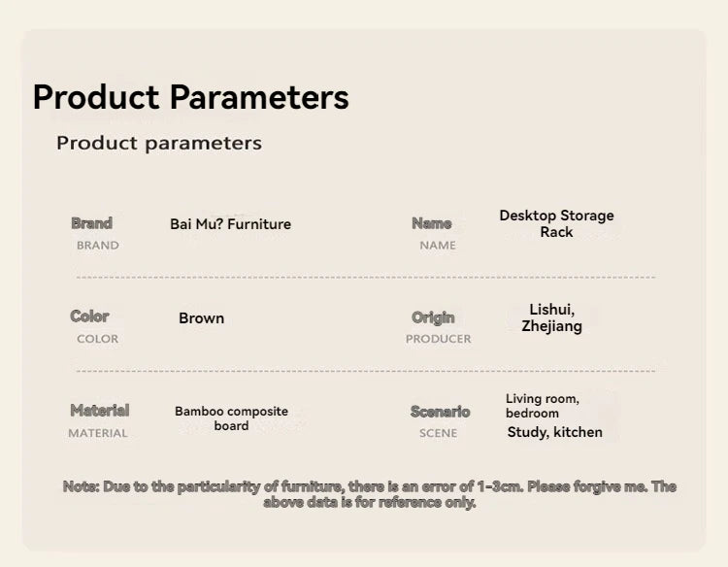Click the Product Parameters main heading
Screen dimensions: 728x567
pos(191,97)
